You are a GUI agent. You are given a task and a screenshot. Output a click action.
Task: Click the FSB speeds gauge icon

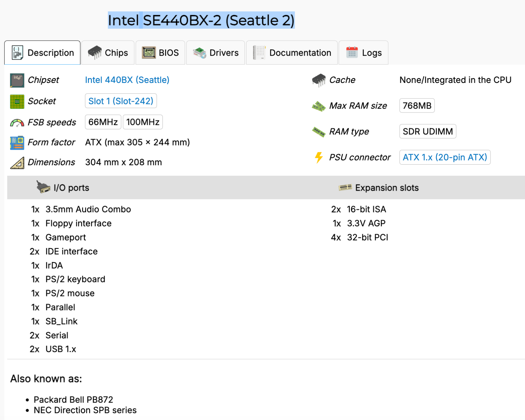pyautogui.click(x=17, y=123)
